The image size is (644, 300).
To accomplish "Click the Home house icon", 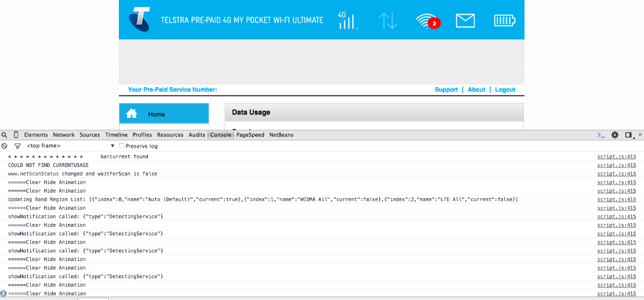I will tap(131, 113).
